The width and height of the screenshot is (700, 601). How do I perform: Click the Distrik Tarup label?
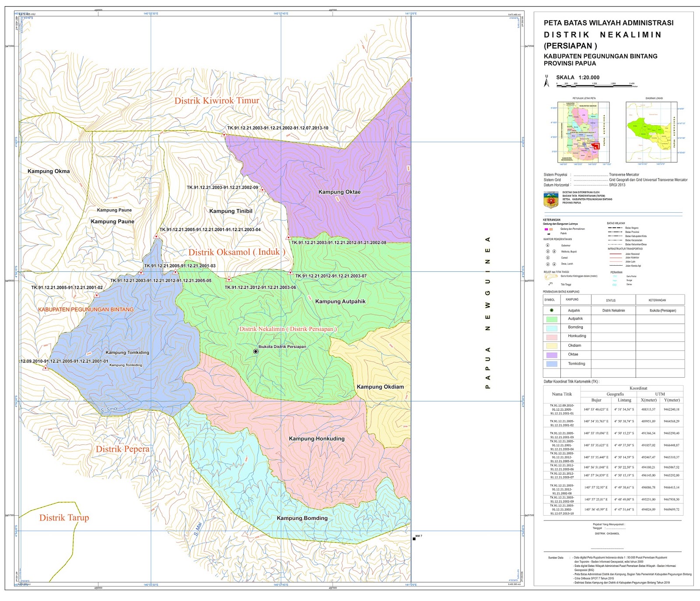[64, 518]
